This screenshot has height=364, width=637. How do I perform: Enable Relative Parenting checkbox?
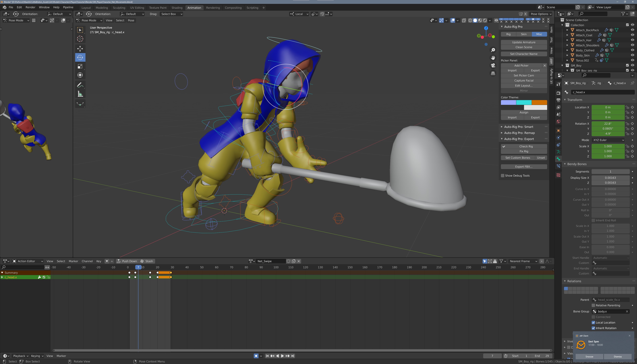[x=593, y=305]
